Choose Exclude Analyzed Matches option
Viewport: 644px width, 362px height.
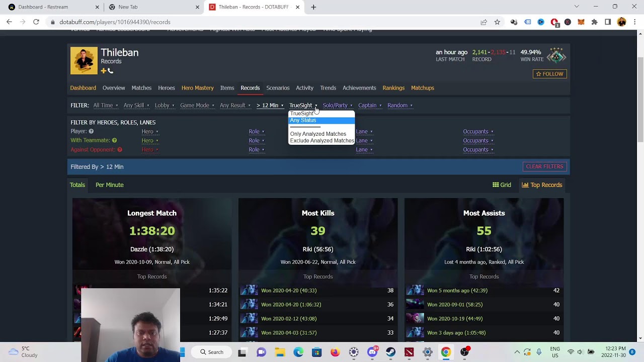pyautogui.click(x=322, y=141)
